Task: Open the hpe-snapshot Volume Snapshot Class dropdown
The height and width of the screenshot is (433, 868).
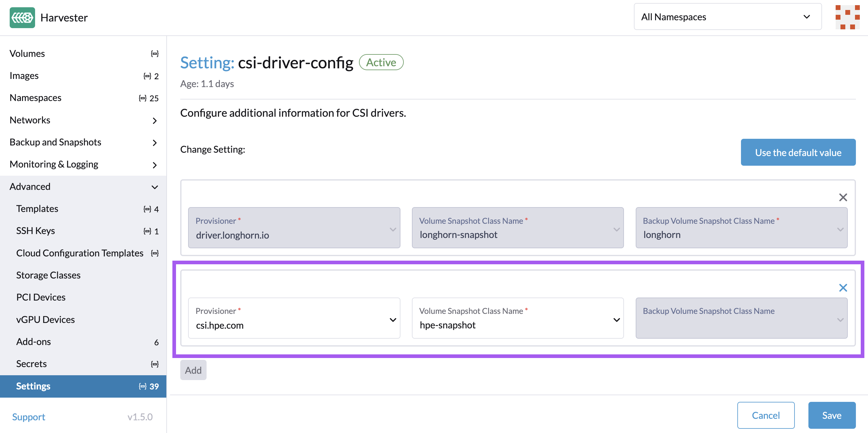Action: pyautogui.click(x=517, y=318)
